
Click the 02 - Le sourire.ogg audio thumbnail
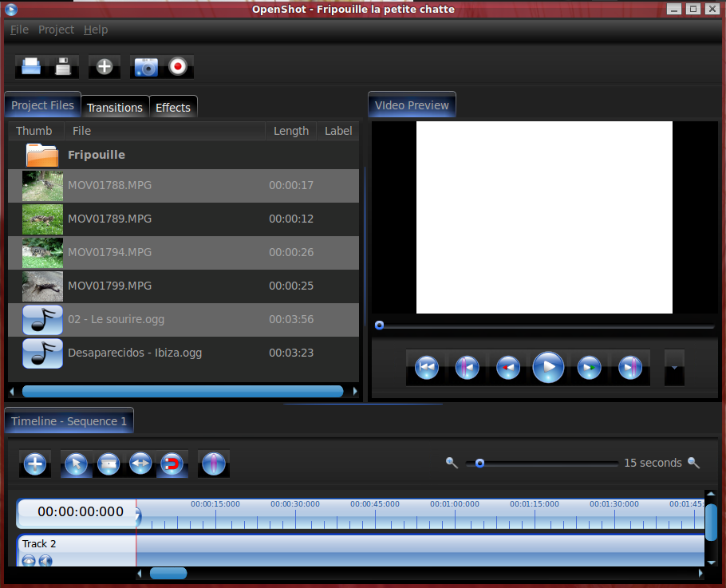(x=42, y=319)
